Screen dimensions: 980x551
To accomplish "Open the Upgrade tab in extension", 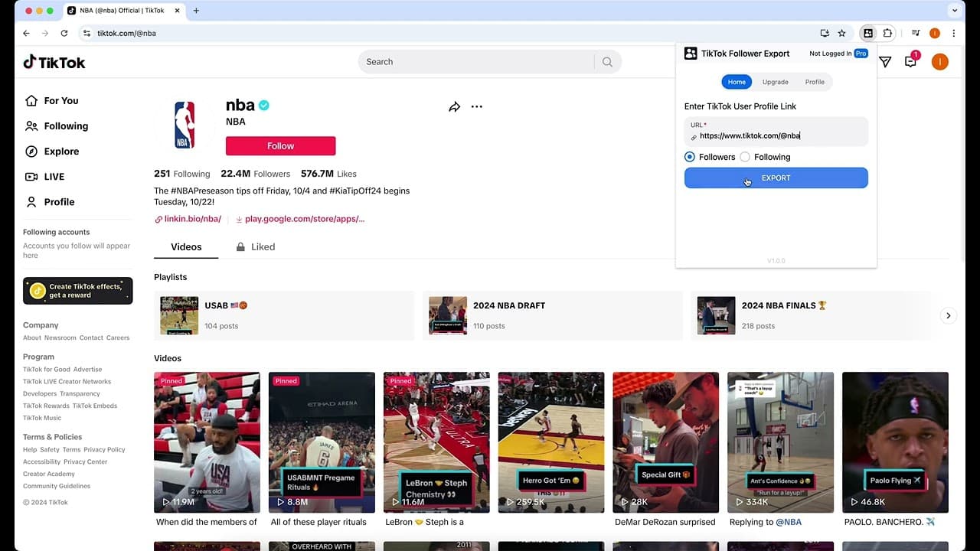I will [x=776, y=82].
